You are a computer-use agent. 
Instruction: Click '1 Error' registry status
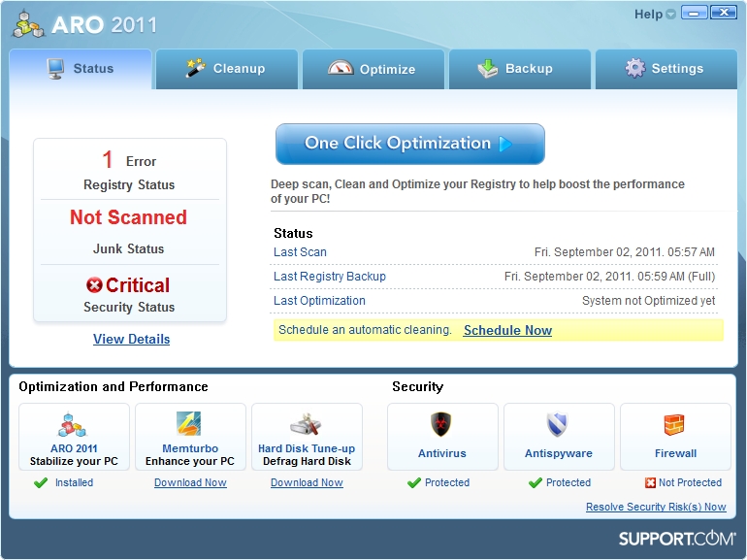pos(129,160)
